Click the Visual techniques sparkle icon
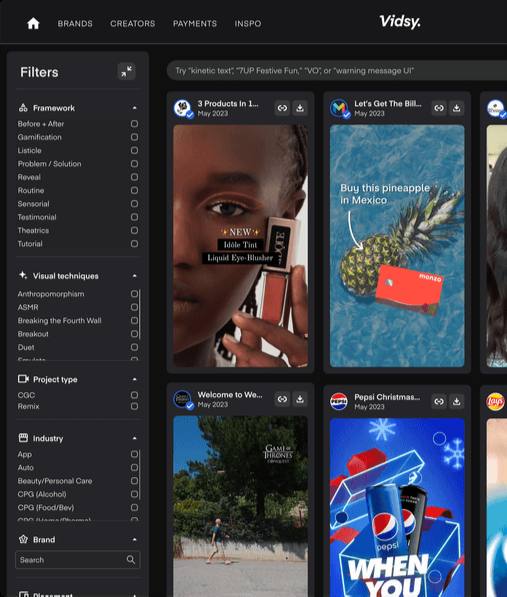The height and width of the screenshot is (597, 507). (23, 275)
